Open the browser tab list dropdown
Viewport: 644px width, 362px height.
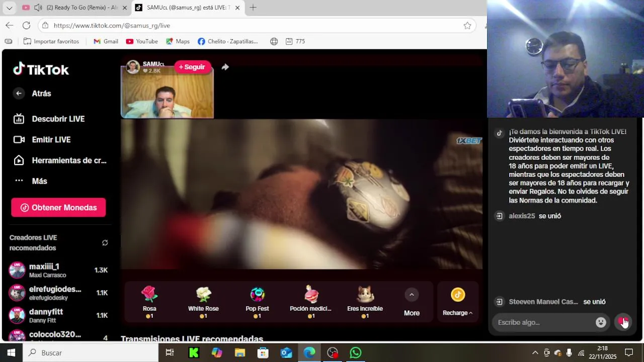(x=9, y=8)
